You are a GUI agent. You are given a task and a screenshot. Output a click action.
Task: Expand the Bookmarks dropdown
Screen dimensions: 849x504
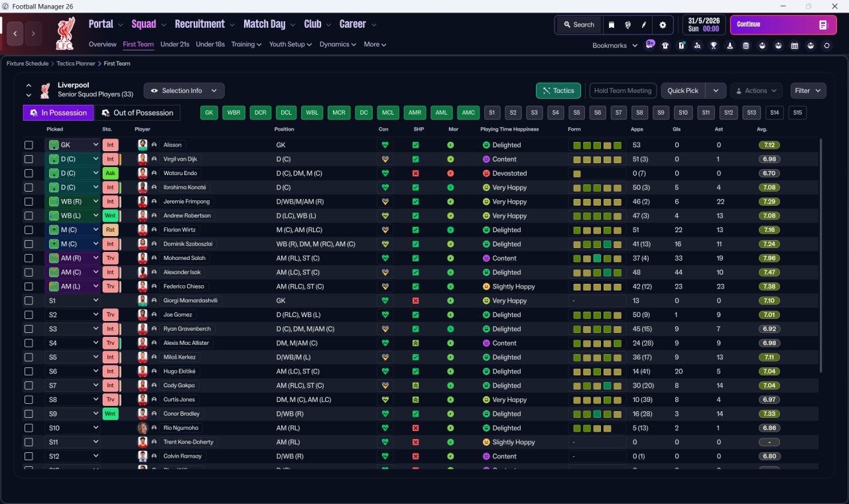(x=614, y=45)
